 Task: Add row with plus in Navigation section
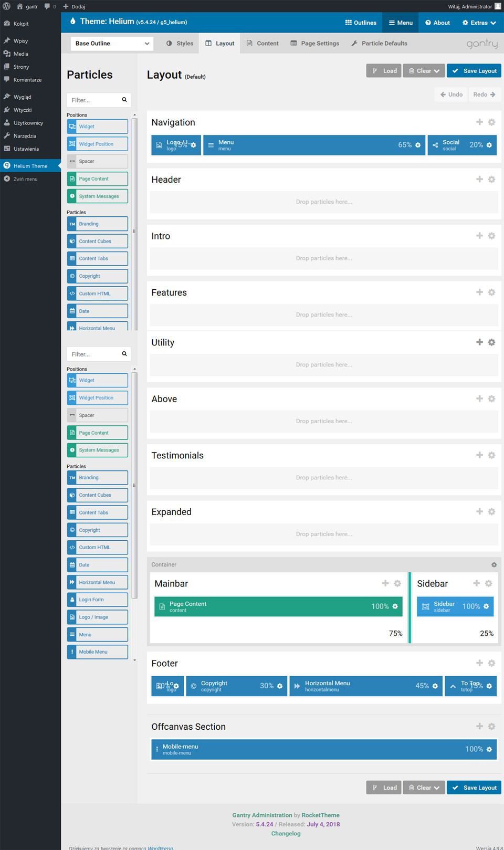tap(479, 122)
